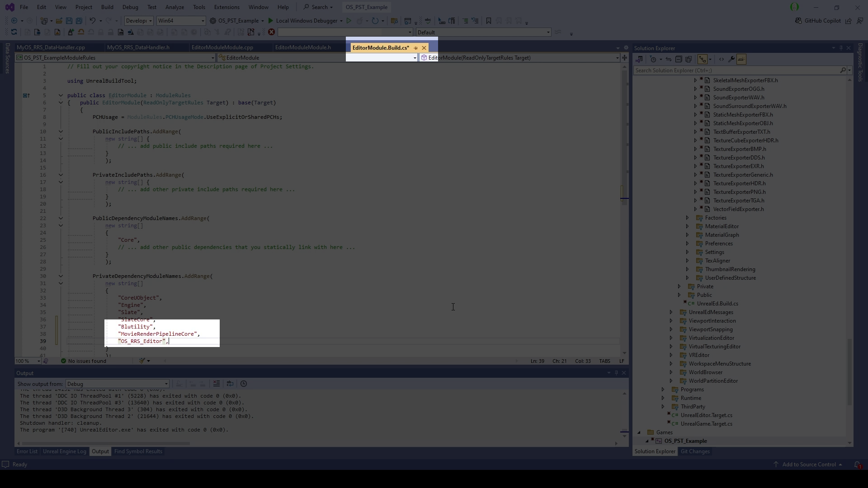Open the File menu
The image size is (868, 488).
click(x=24, y=7)
